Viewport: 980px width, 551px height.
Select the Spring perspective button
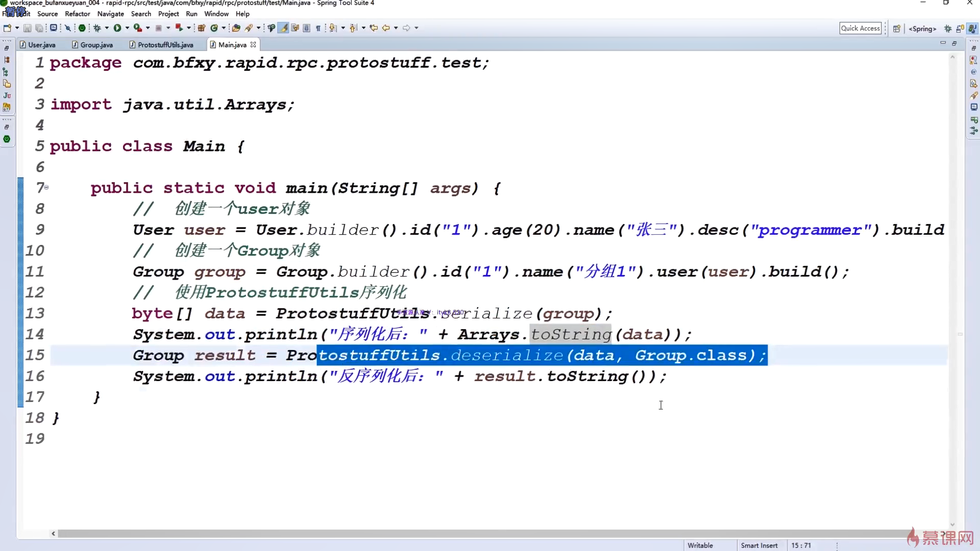[922, 29]
